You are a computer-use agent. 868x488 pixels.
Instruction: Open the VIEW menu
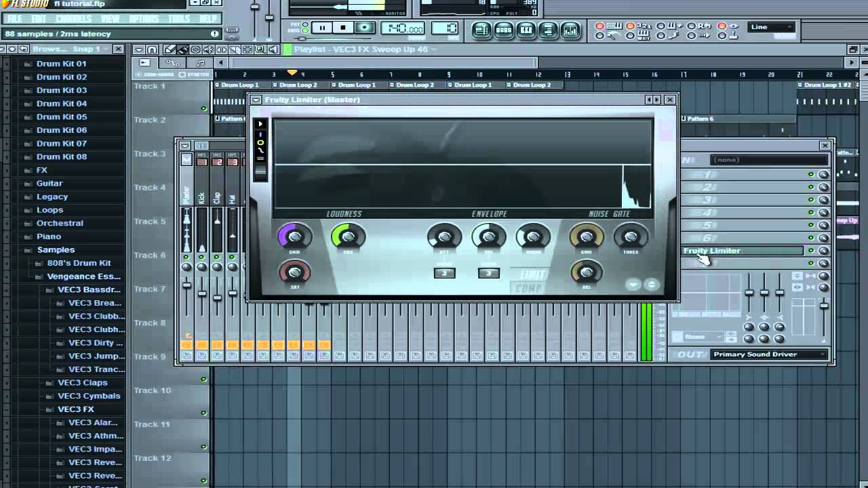click(x=110, y=19)
